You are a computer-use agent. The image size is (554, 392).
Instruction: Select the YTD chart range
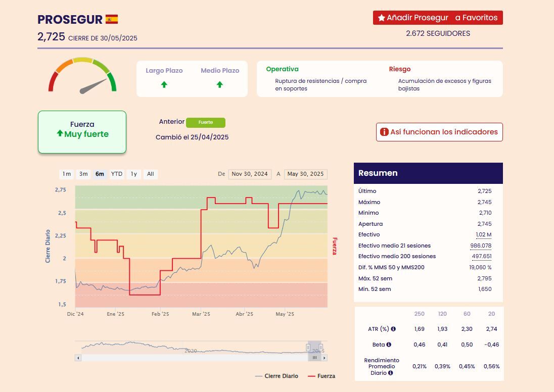pyautogui.click(x=117, y=174)
